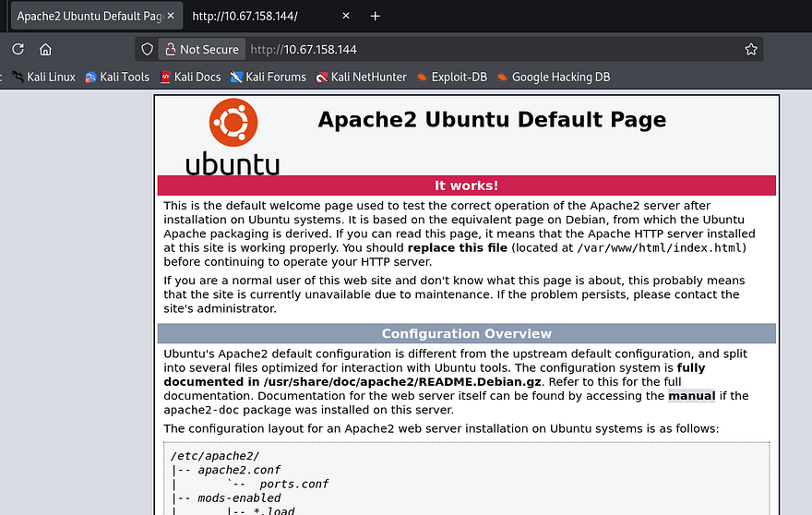
Task: Go to the browser home page
Action: click(45, 50)
